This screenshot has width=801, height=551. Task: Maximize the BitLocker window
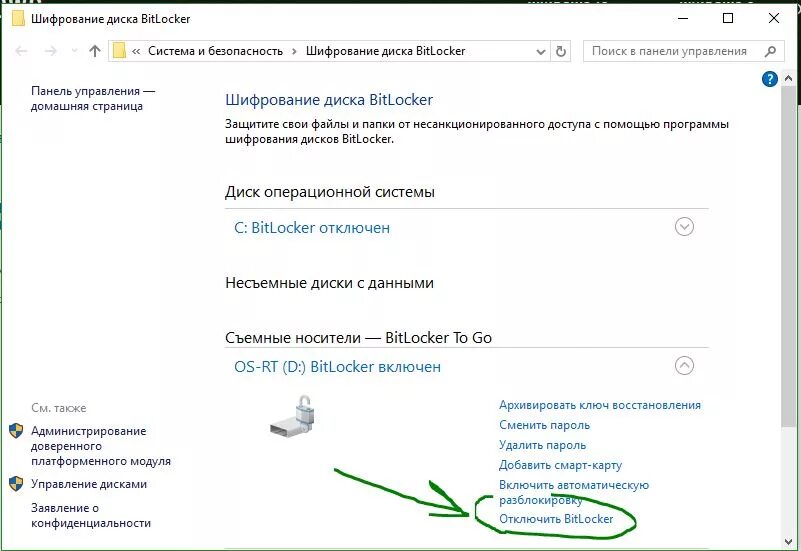[728, 18]
